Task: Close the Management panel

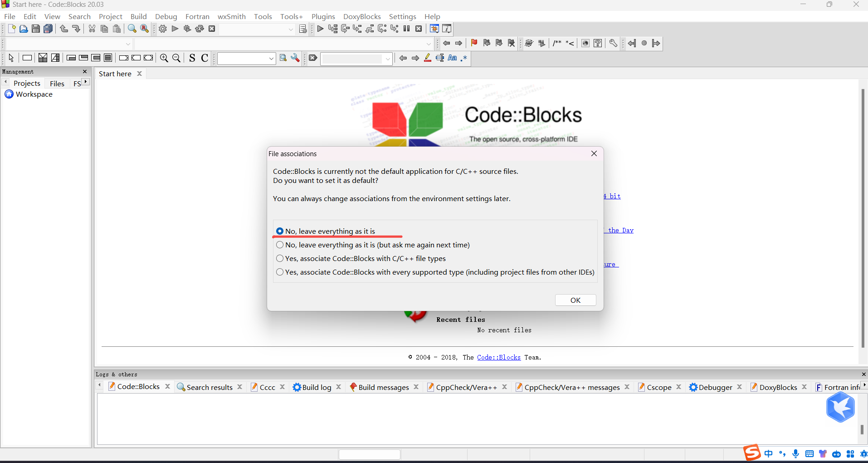Action: 85,72
